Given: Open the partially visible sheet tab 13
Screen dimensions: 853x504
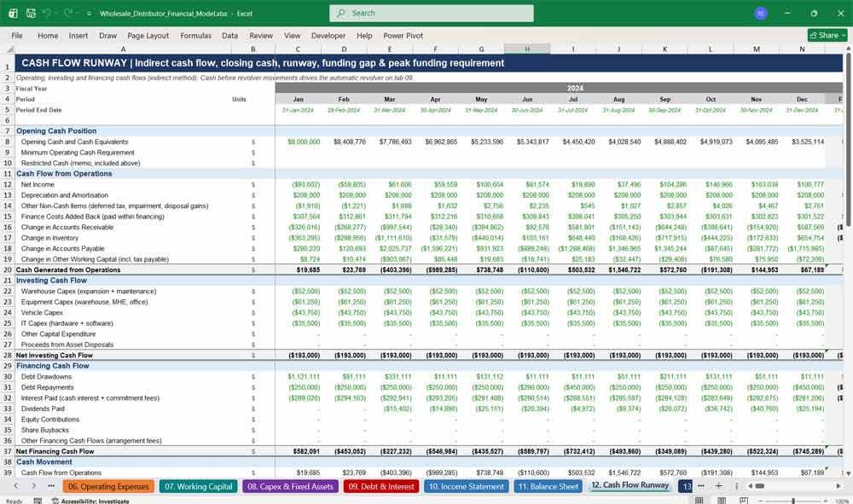Looking at the screenshot, I should (x=686, y=487).
